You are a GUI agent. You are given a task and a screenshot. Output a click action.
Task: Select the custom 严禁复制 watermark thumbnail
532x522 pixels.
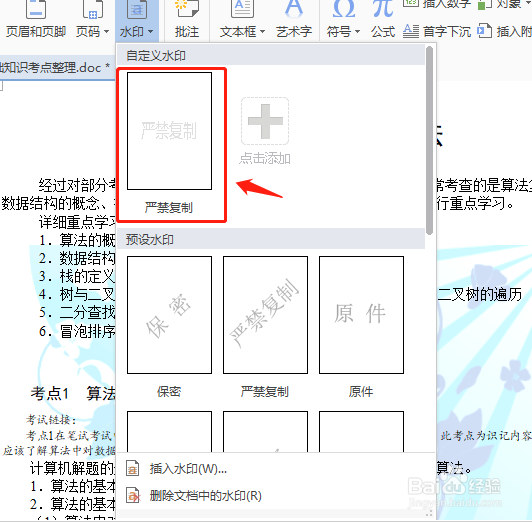tap(169, 131)
